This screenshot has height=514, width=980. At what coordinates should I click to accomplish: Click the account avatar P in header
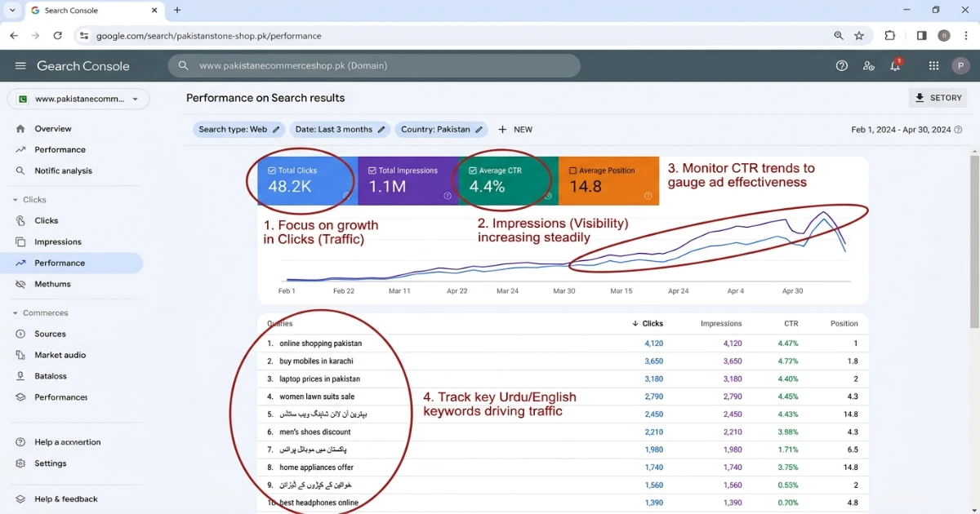pyautogui.click(x=960, y=66)
